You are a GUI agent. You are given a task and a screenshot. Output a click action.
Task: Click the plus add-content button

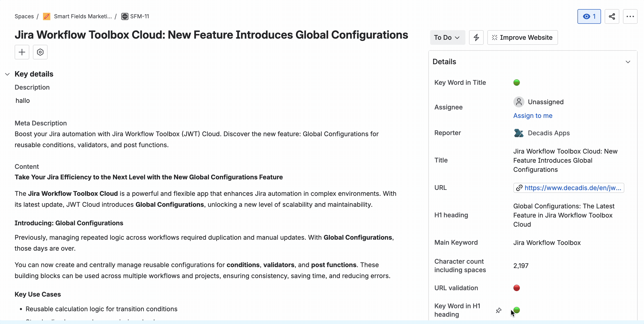[x=22, y=52]
